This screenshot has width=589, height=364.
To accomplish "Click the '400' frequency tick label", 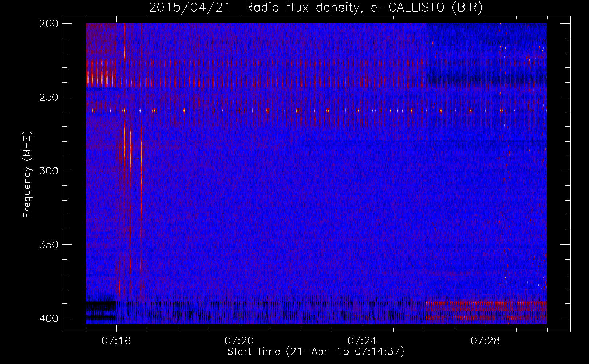I will click(48, 318).
